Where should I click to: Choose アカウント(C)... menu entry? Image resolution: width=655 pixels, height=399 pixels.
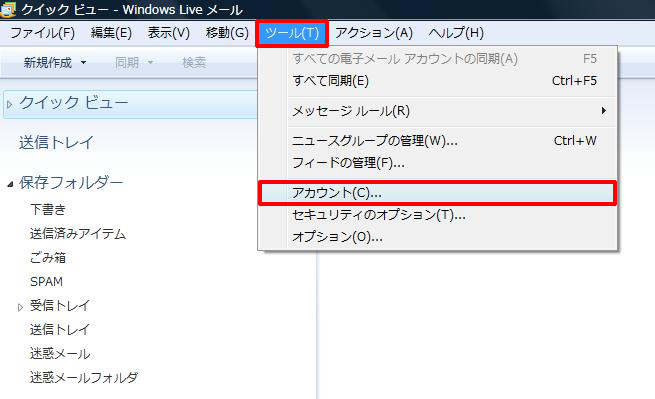(437, 193)
